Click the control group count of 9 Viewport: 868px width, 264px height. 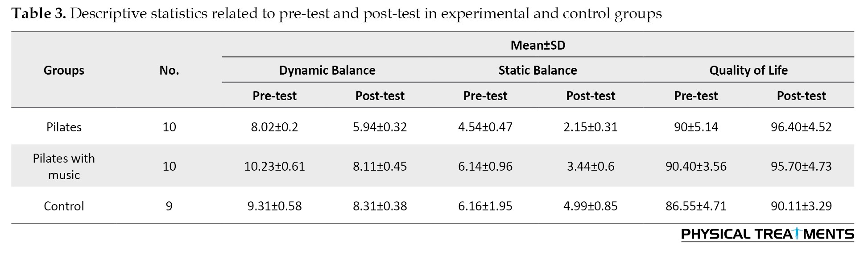169,206
